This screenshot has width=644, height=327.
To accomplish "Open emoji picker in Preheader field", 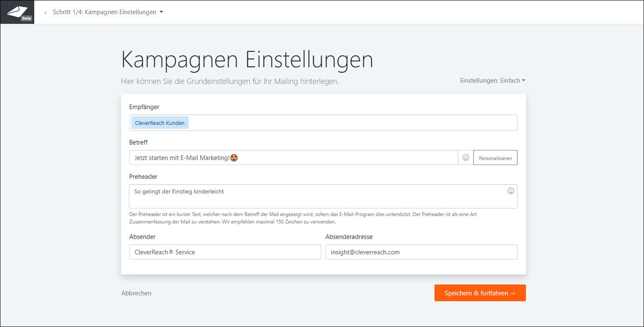I will [510, 191].
